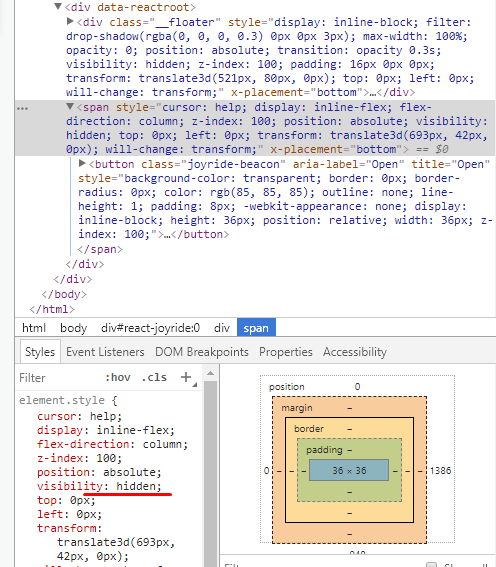Focus the styles Filter input field
Viewport: 496px width, 567px height.
point(58,378)
